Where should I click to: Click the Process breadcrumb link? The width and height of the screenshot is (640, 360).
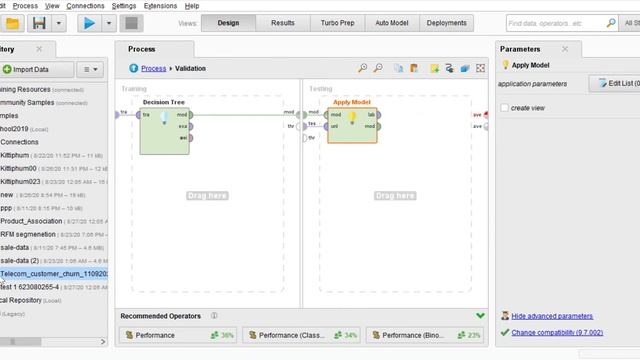point(153,69)
